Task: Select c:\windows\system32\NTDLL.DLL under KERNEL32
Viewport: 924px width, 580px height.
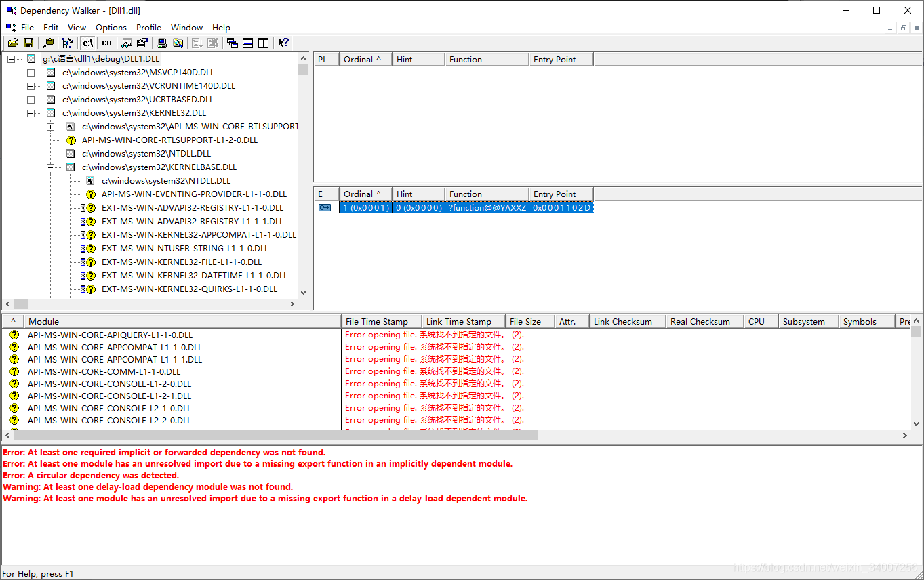Action: coord(146,154)
